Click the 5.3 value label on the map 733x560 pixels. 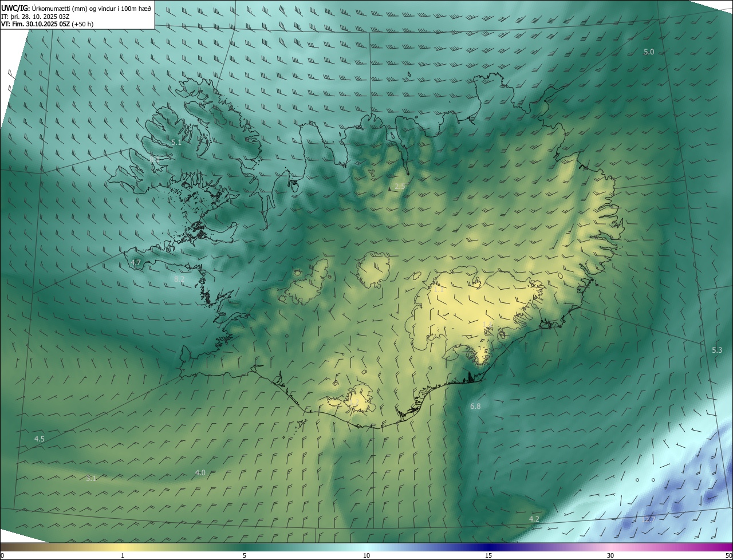(717, 350)
